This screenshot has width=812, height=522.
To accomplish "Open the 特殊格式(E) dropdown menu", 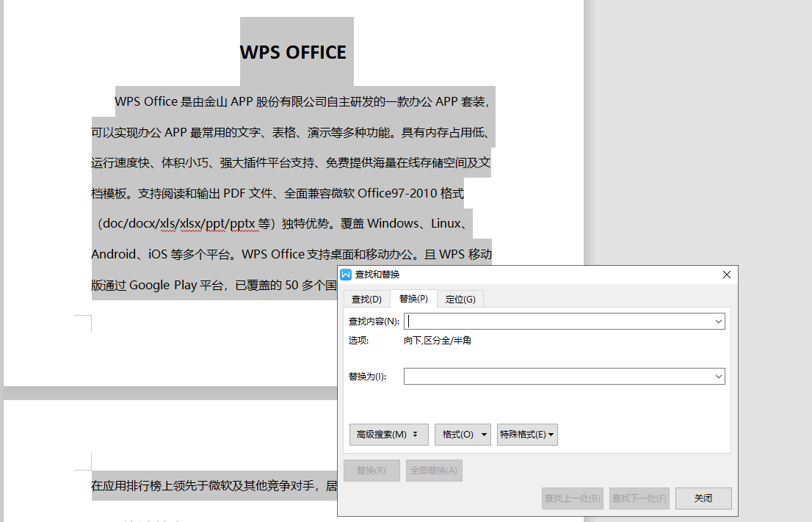I will click(527, 435).
